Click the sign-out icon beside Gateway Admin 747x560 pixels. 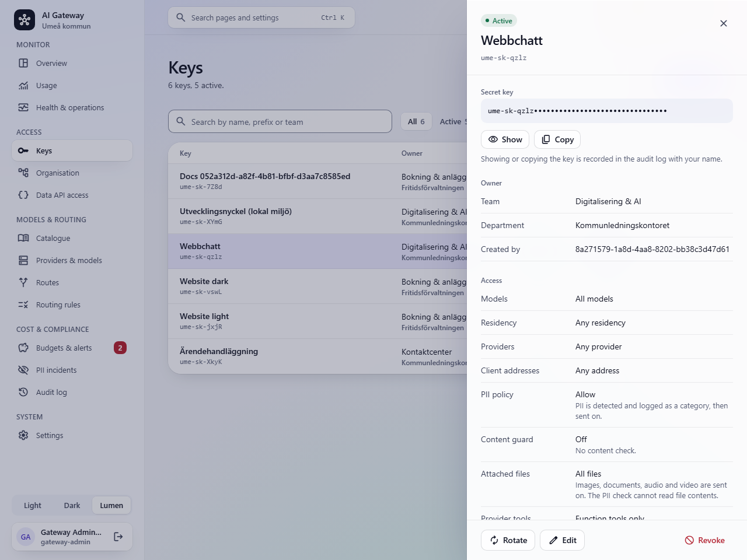118,537
